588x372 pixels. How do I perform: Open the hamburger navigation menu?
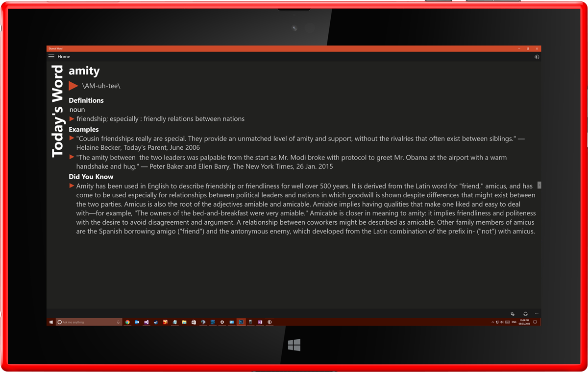click(x=51, y=57)
